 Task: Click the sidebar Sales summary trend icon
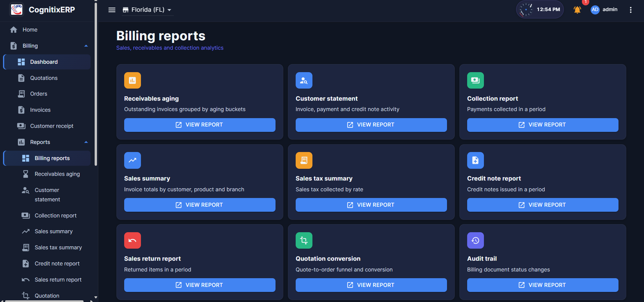26,231
